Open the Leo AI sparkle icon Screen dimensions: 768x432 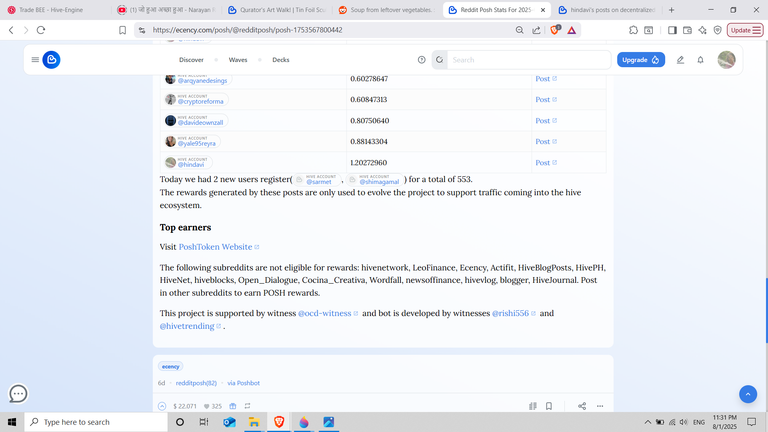[x=702, y=30]
